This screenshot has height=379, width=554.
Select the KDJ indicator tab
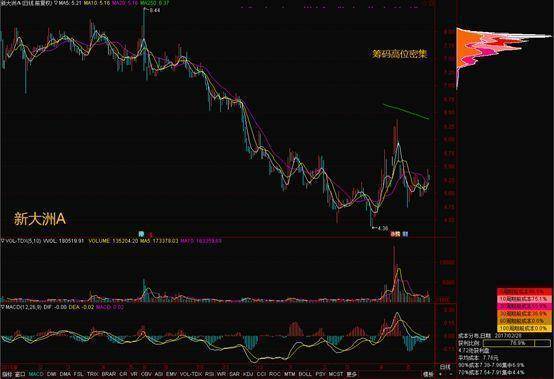click(x=248, y=374)
